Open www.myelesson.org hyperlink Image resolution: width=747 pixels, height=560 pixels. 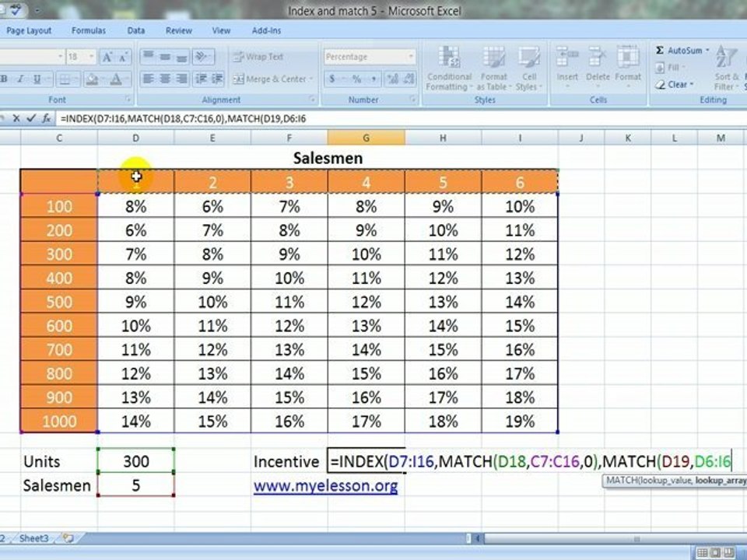(x=325, y=485)
